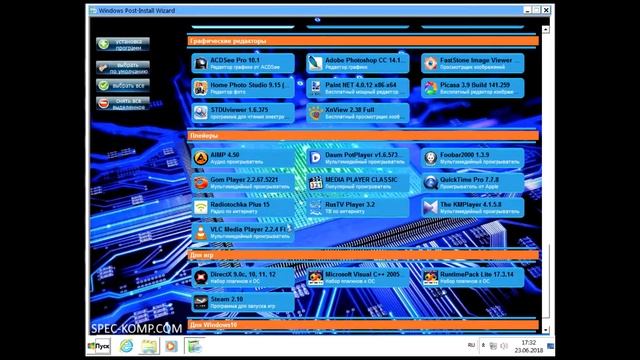
Task: Click the 'Для игр' category header
Action: (x=363, y=255)
